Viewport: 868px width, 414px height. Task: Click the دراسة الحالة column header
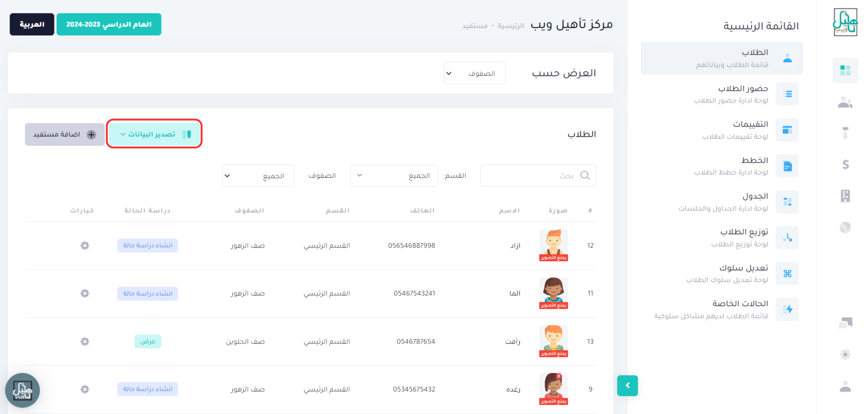147,210
